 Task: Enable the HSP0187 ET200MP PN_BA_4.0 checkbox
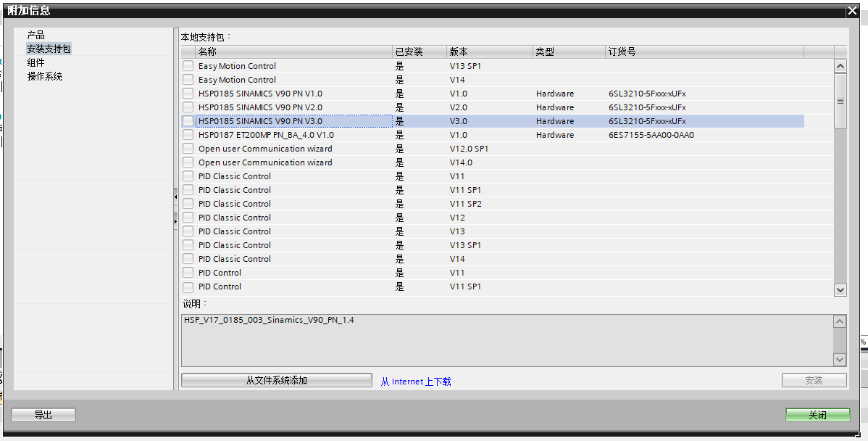point(188,135)
